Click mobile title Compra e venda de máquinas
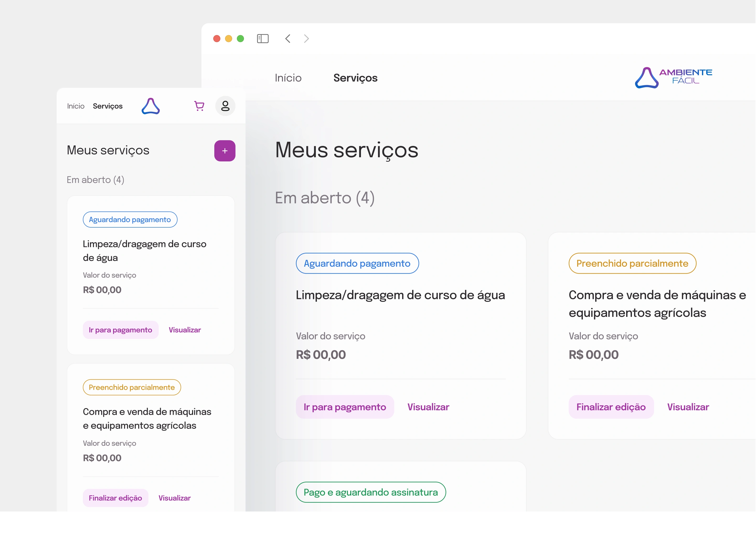 point(147,419)
